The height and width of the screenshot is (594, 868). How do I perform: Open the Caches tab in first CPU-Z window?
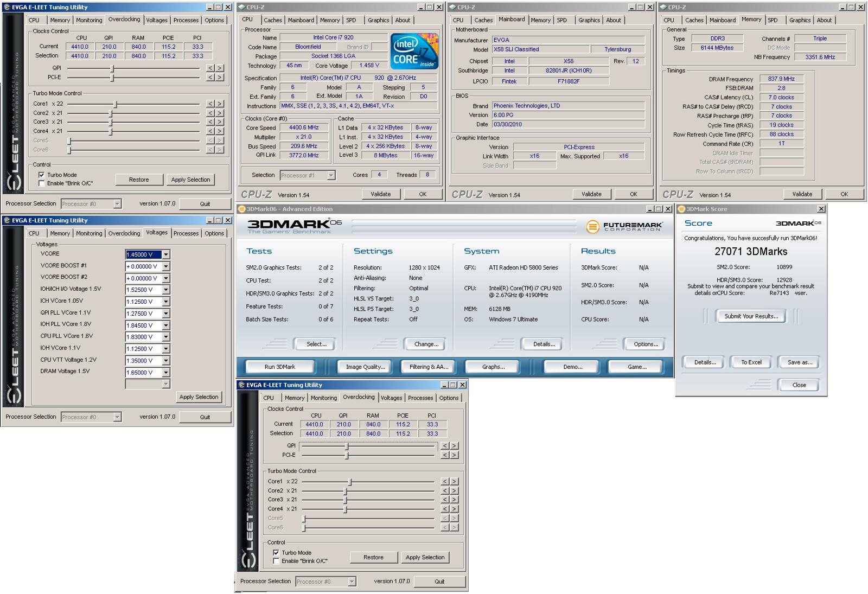[273, 20]
